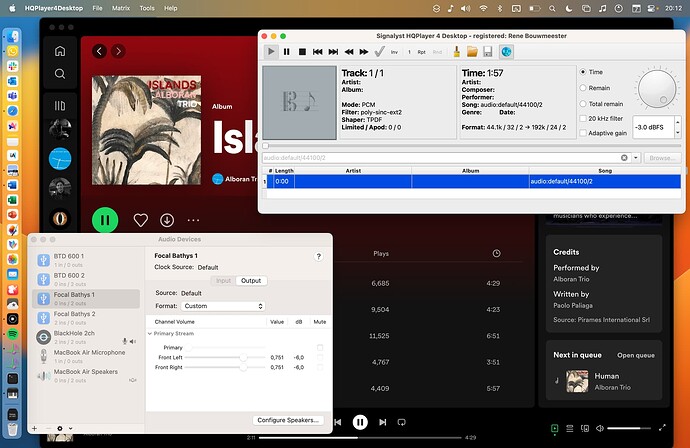Viewport: 690px width, 448px height.
Task: Pause using Spotify bottom player bar
Action: [x=360, y=422]
